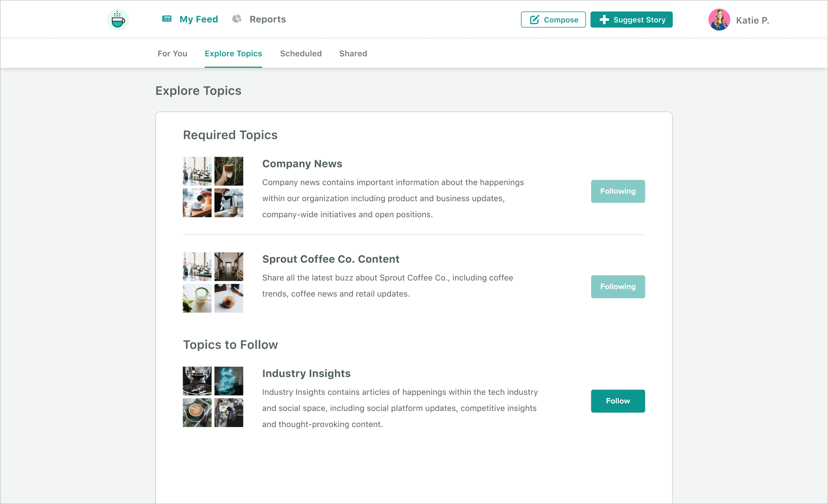Click the Compose button
This screenshot has width=828, height=504.
[553, 20]
